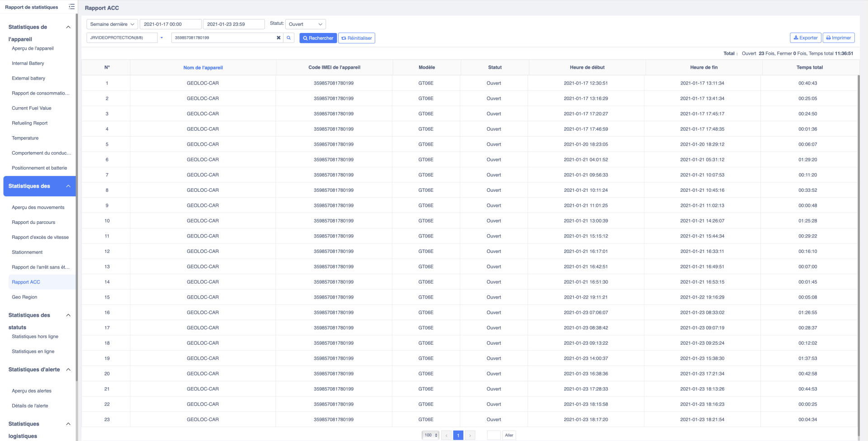The height and width of the screenshot is (441, 868).
Task: Click the blue arrow next to JRVIDEOPROTECTION
Action: click(x=161, y=38)
